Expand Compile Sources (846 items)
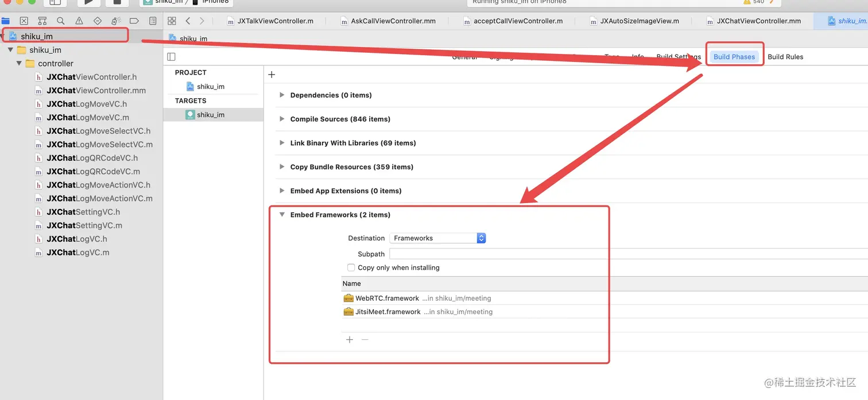This screenshot has height=400, width=868. click(282, 119)
